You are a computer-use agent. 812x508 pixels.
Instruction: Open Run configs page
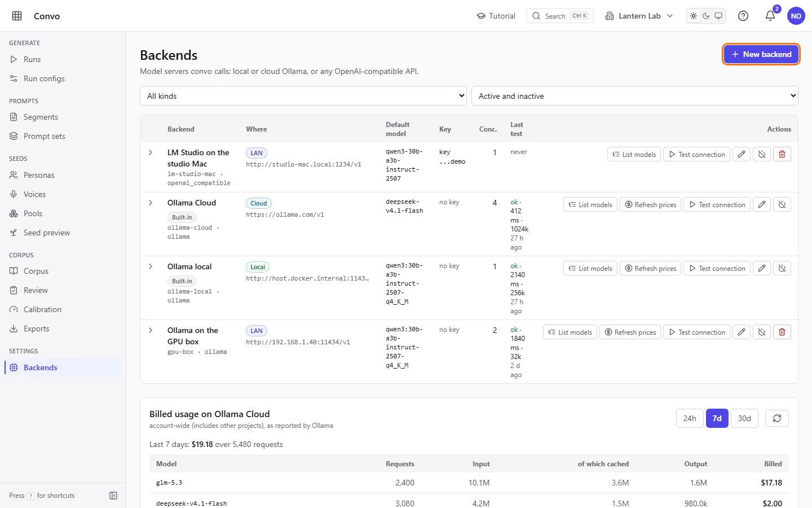63,78
